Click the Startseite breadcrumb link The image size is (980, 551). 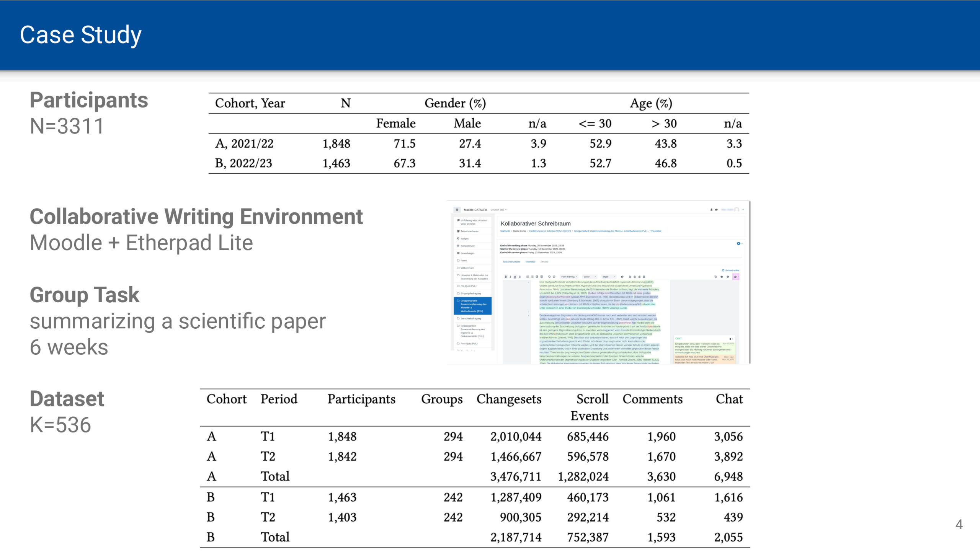[505, 231]
